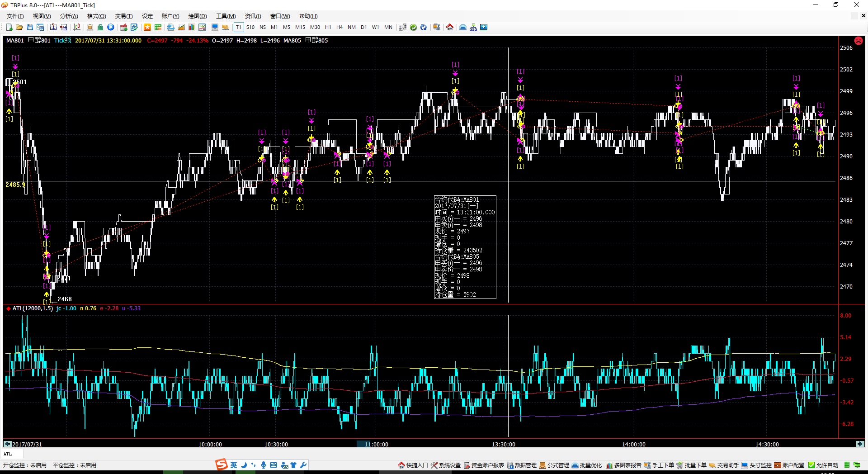Open the 绘图(D) menu dropdown
Image resolution: width=868 pixels, height=474 pixels.
tap(198, 16)
